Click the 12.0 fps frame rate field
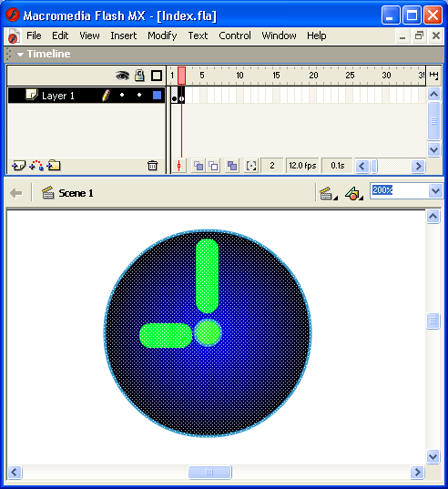The width and height of the screenshot is (448, 489). click(302, 166)
